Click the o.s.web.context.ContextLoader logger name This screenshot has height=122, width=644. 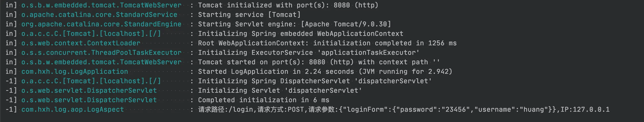coord(81,43)
